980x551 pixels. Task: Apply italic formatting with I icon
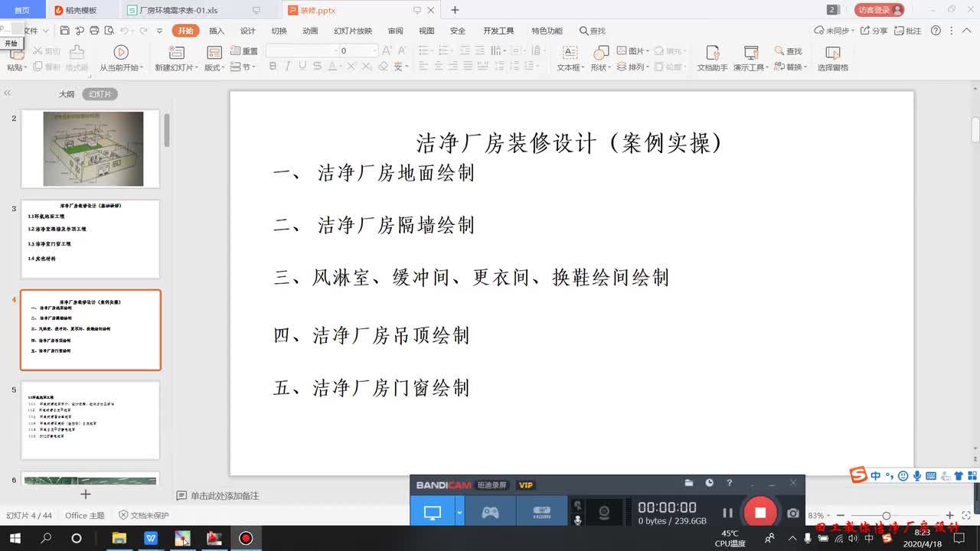coord(288,67)
